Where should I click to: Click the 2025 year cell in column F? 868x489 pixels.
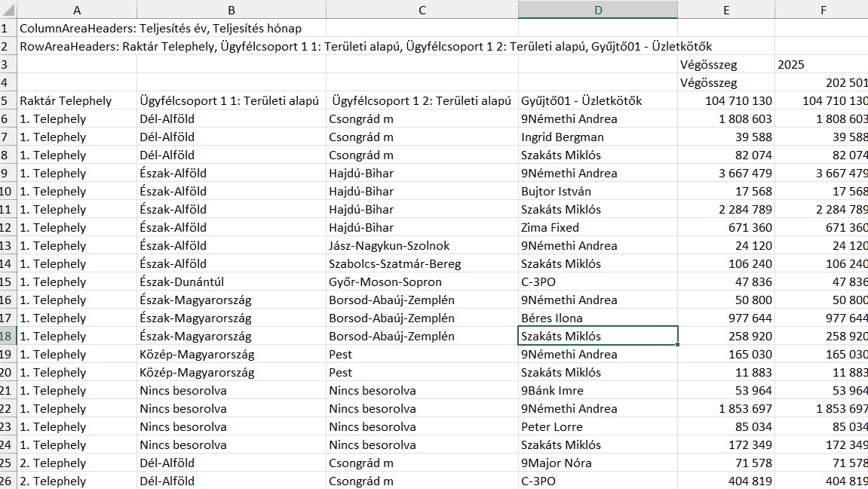coord(792,65)
